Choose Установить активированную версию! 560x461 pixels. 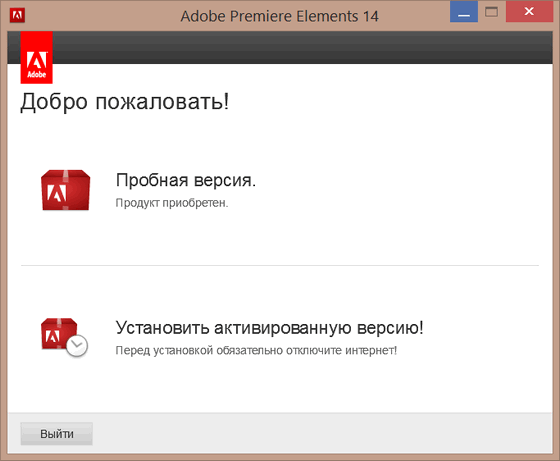[270, 327]
